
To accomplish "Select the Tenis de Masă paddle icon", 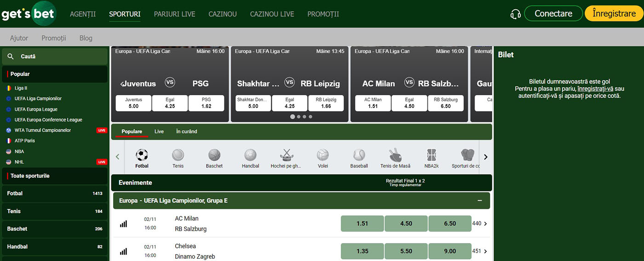I will (395, 155).
